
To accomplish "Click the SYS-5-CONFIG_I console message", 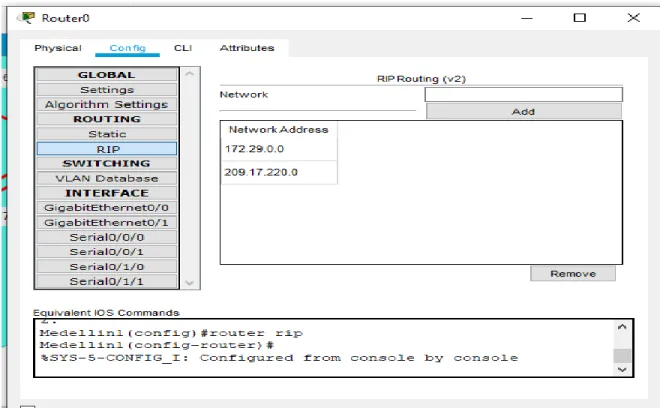I will click(x=279, y=358).
